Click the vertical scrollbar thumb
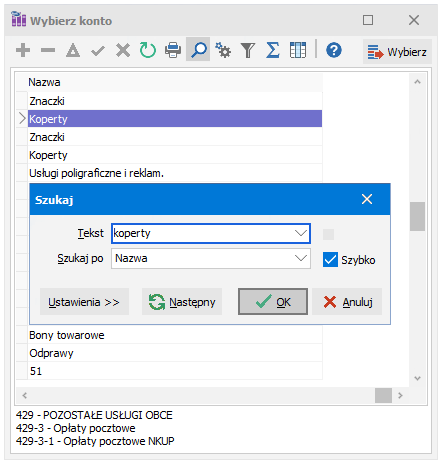The width and height of the screenshot is (442, 465). pos(417,216)
